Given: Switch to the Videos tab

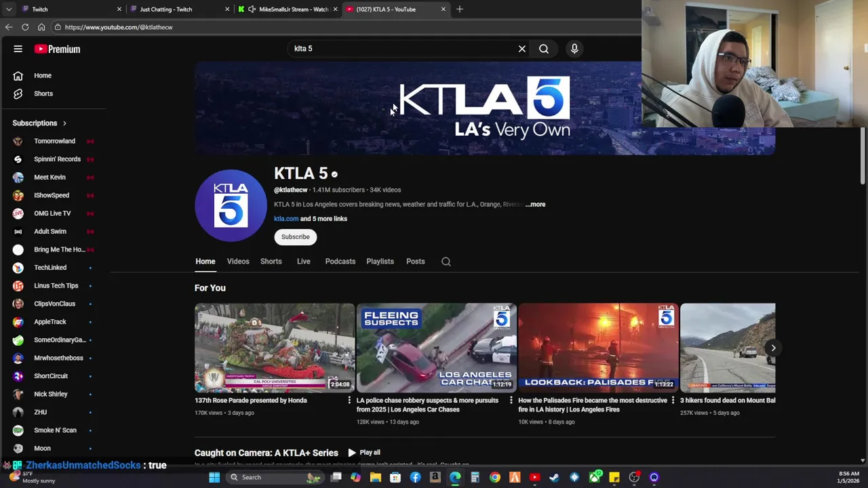Looking at the screenshot, I should [238, 262].
